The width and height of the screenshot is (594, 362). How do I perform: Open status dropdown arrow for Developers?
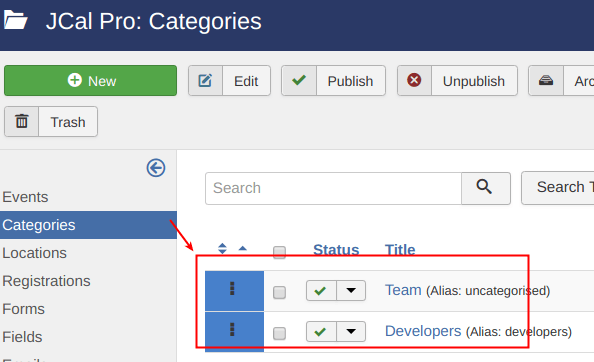(351, 332)
